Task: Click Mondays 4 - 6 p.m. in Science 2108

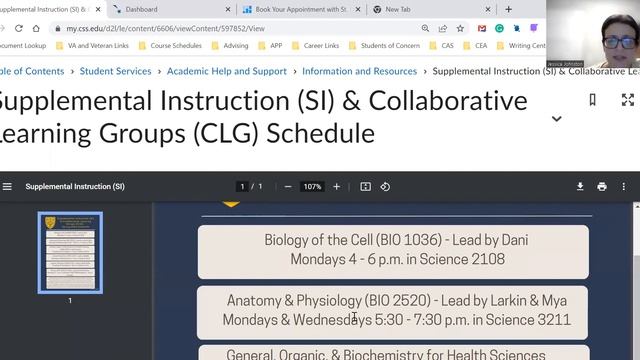Action: [x=398, y=259]
